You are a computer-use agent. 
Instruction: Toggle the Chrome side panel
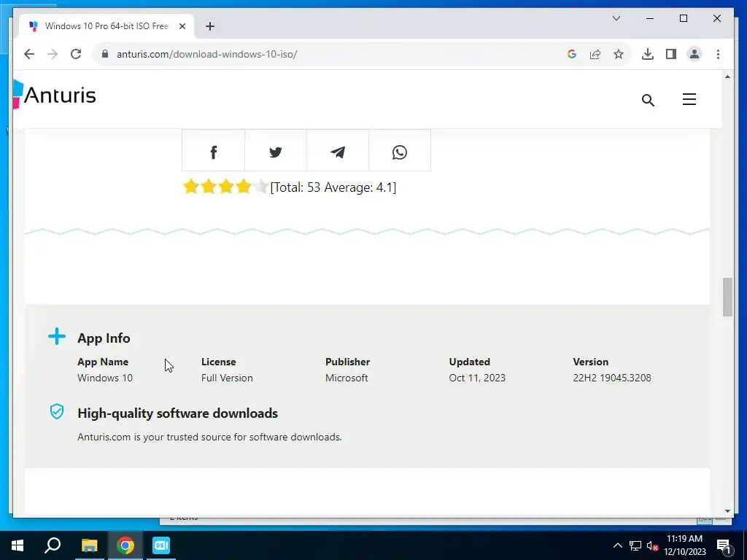pyautogui.click(x=671, y=54)
